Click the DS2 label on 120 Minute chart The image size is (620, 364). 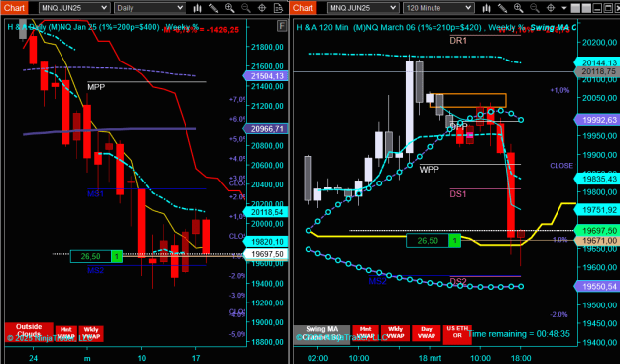click(458, 281)
